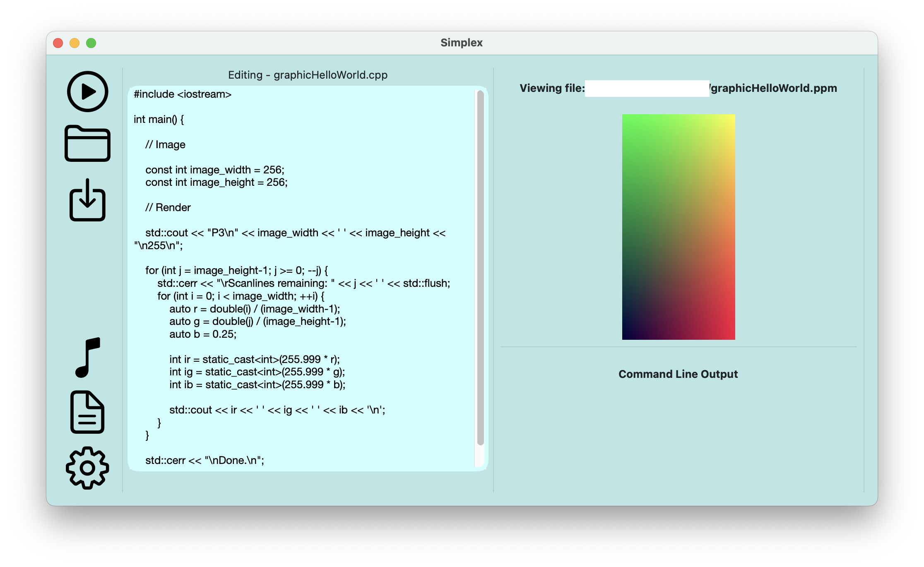Viewport: 924px width, 567px height.
Task: Click the #include iostream line
Action: tap(182, 94)
